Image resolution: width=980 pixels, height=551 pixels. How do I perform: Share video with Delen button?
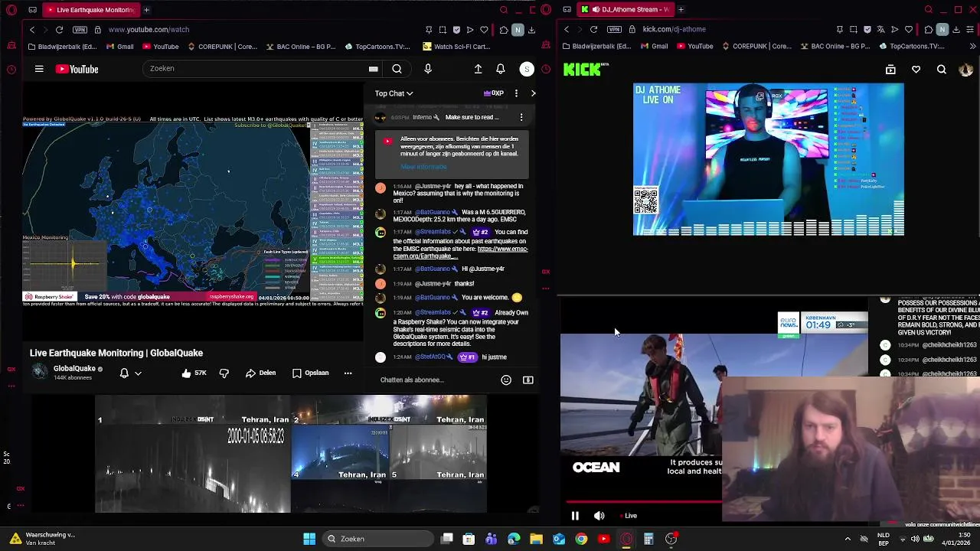pos(260,373)
